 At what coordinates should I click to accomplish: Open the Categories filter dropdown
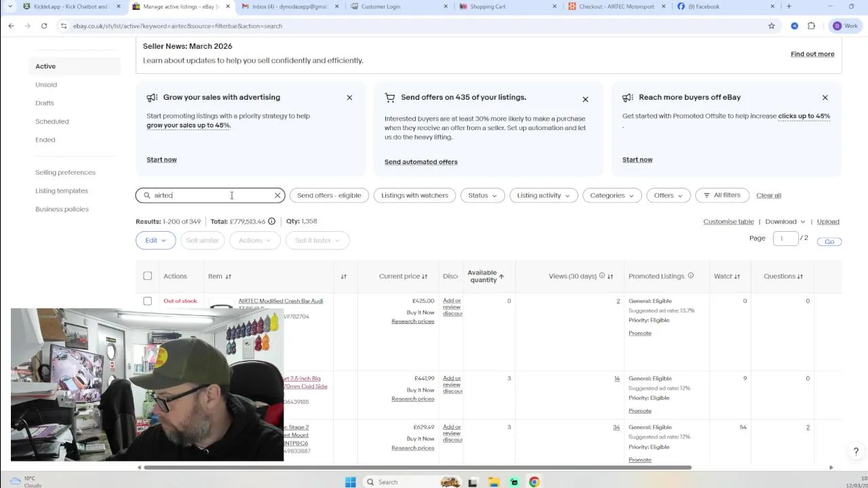(x=612, y=195)
